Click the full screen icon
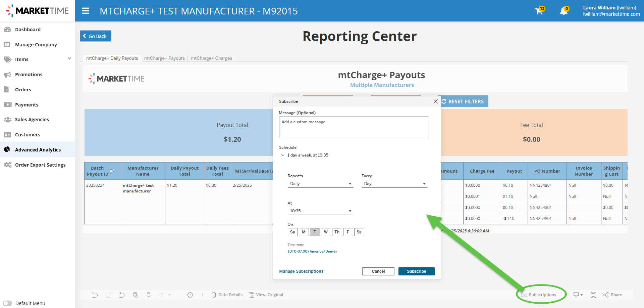The image size is (644, 308). click(593, 295)
